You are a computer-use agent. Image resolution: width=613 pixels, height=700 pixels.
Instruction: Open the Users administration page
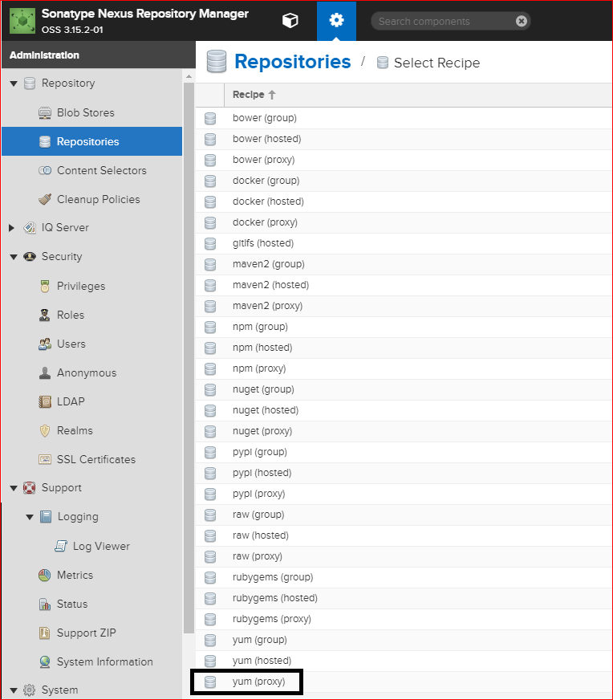click(x=71, y=344)
